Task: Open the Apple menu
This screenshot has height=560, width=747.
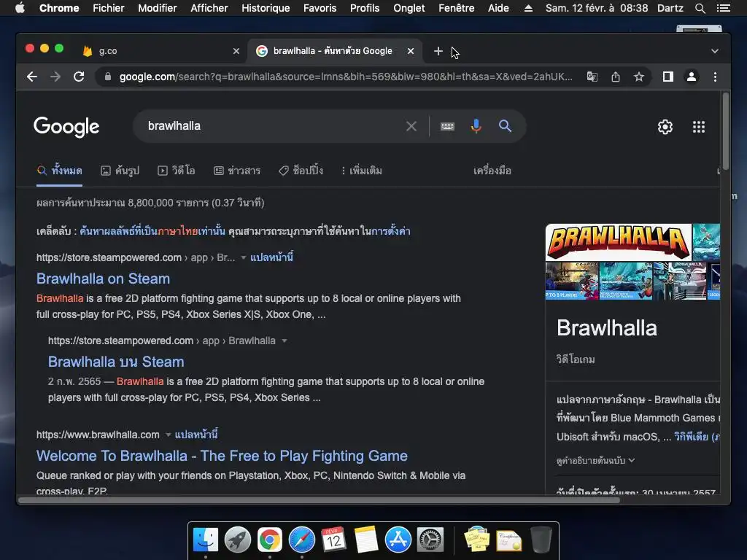Action: point(20,8)
